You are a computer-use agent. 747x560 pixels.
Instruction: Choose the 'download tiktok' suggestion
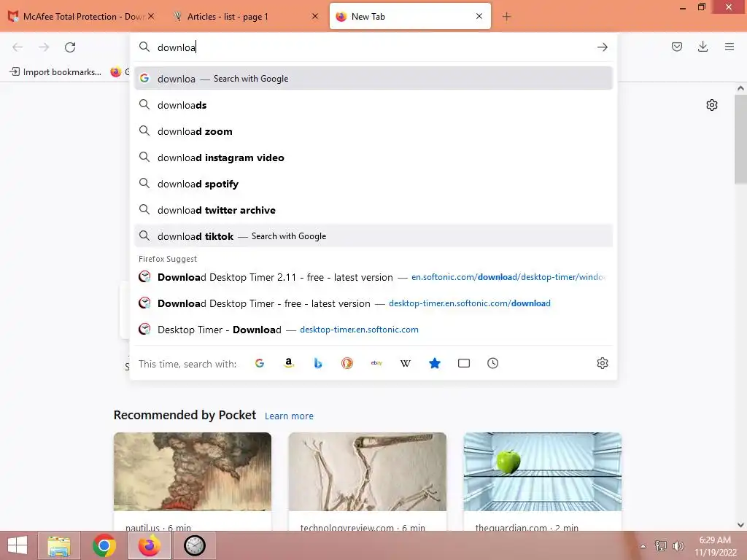point(373,236)
